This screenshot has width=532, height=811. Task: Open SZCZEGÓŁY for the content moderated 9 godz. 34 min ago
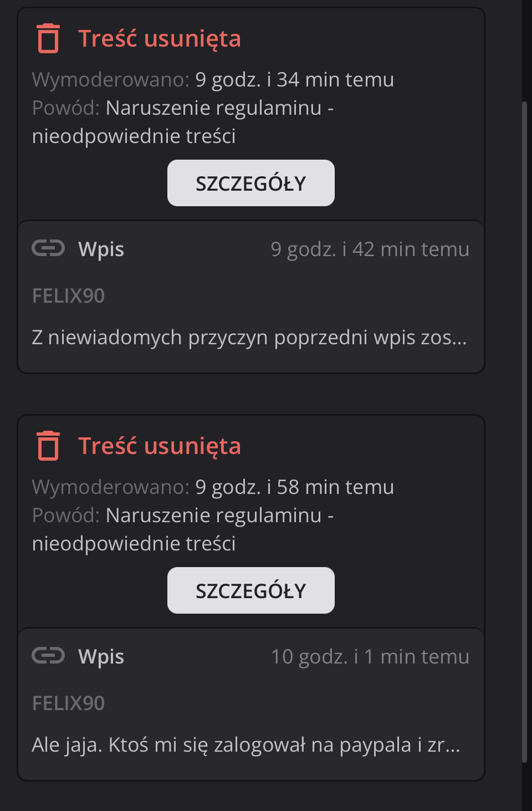coord(250,183)
